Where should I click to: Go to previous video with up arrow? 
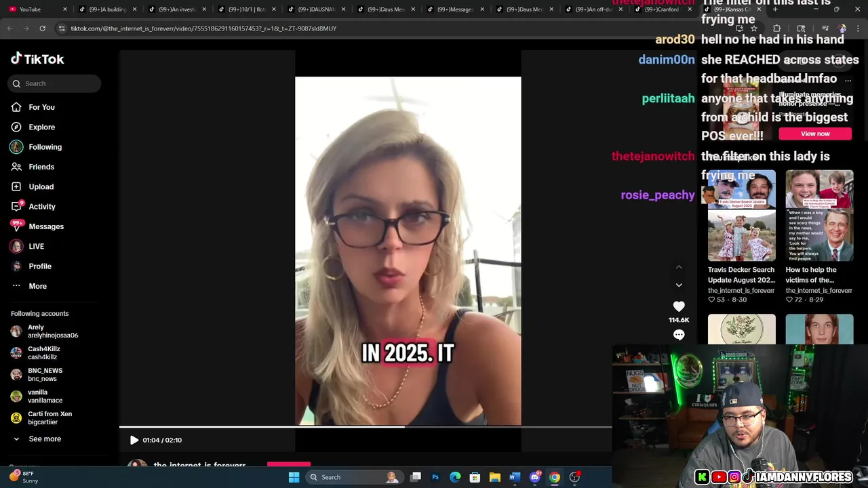pos(679,267)
